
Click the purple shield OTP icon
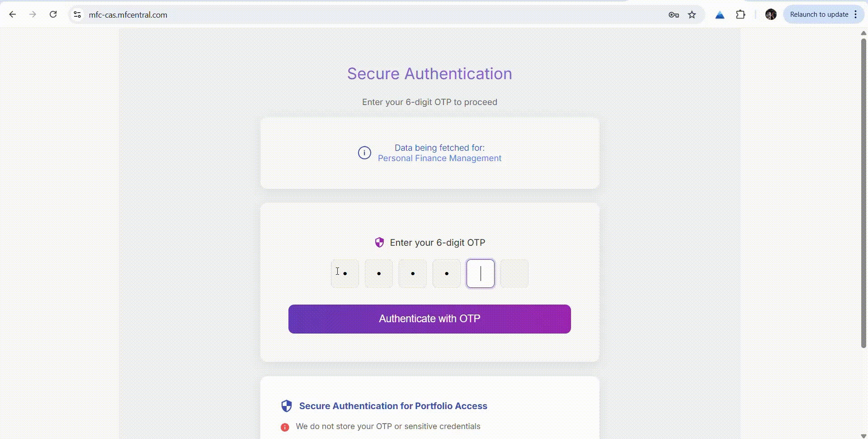pyautogui.click(x=379, y=243)
